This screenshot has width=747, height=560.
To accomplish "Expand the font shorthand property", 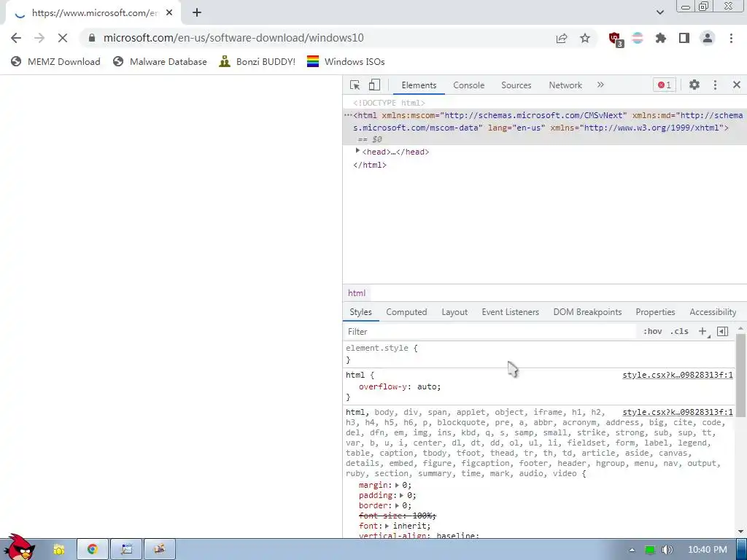I will click(x=387, y=526).
